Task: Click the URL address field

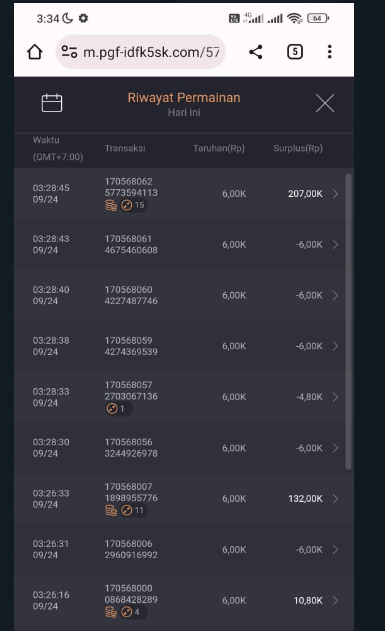Action: point(140,52)
